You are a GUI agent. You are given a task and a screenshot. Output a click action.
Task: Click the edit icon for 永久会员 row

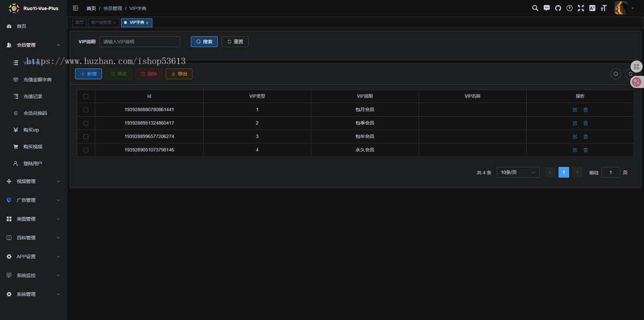[x=575, y=150]
